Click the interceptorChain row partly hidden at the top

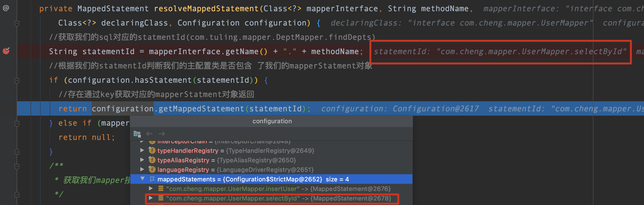pyautogui.click(x=271, y=143)
